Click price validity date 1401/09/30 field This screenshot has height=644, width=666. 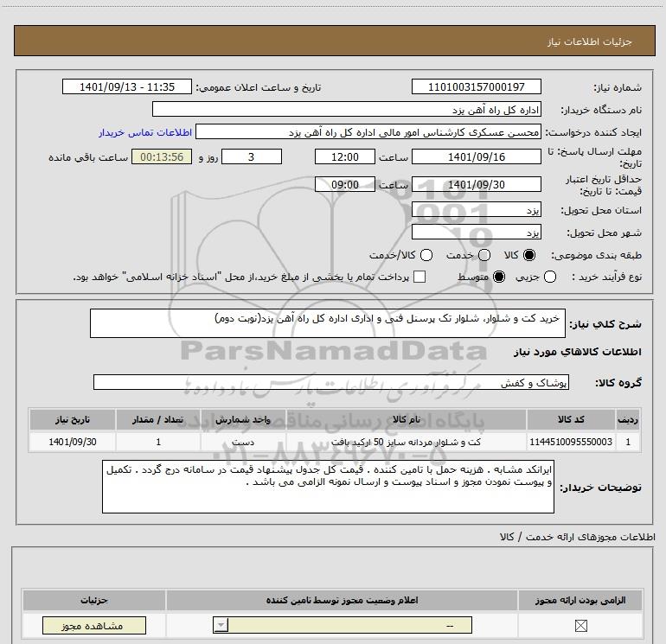point(476,185)
